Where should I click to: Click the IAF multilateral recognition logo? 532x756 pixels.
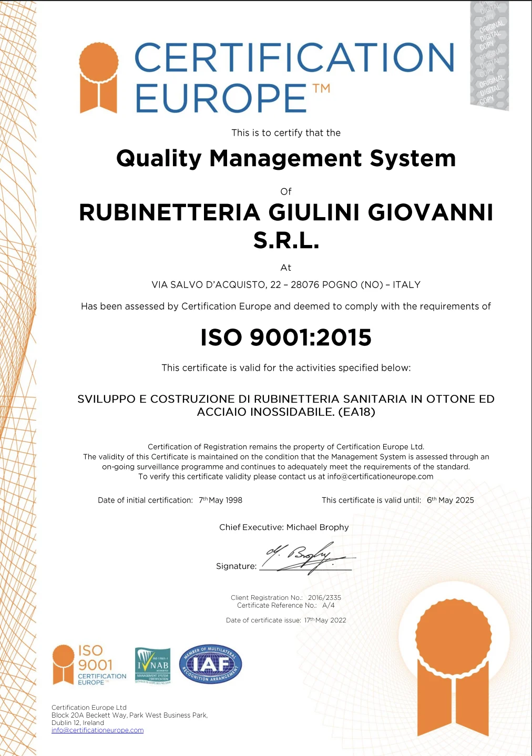(x=211, y=664)
